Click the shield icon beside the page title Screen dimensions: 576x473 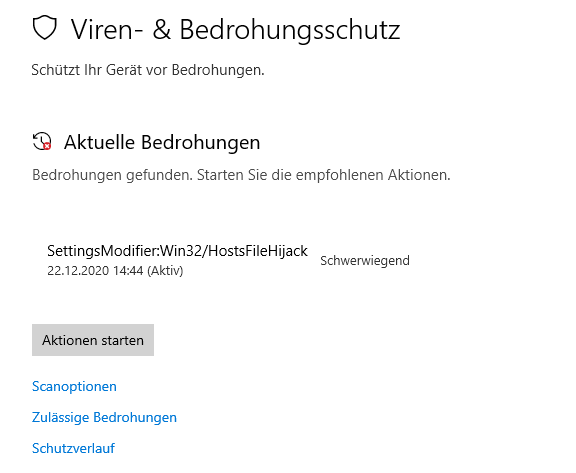[44, 28]
